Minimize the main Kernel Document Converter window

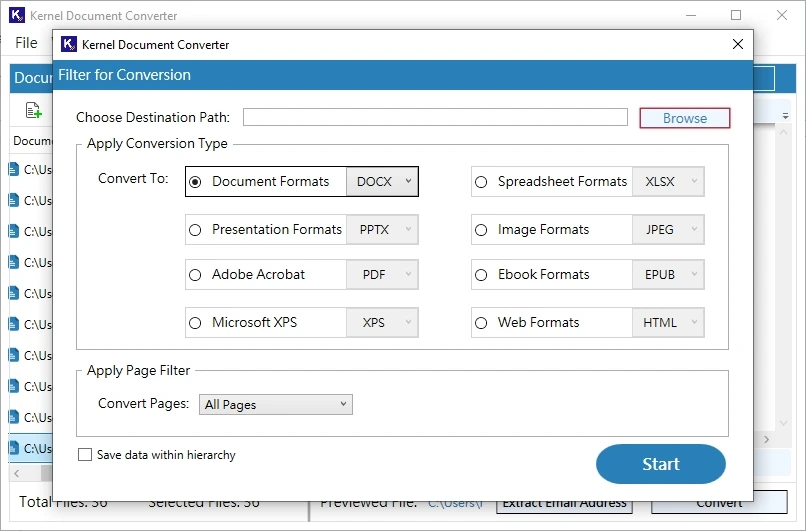coord(691,15)
